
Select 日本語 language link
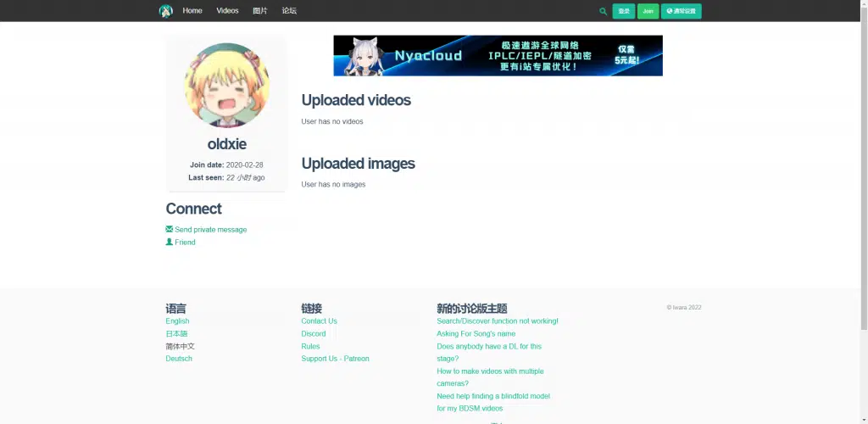pyautogui.click(x=176, y=333)
